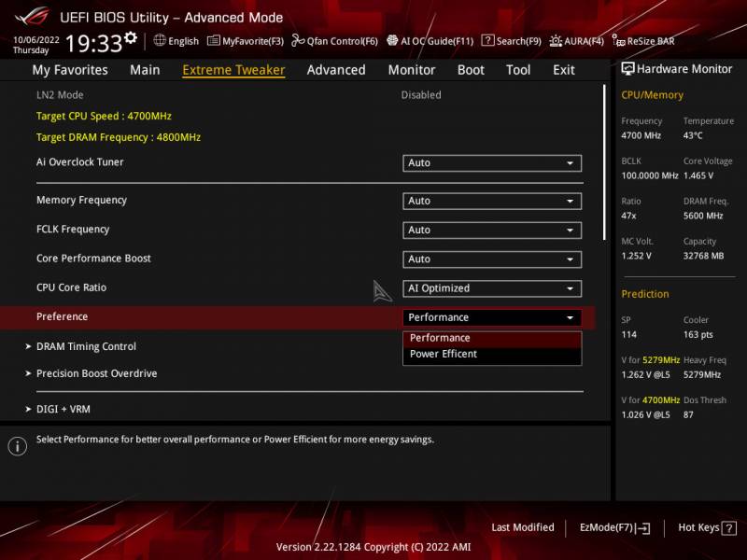Screen dimensions: 747x560
Task: Open the Memory Frequency dropdown
Action: point(492,201)
